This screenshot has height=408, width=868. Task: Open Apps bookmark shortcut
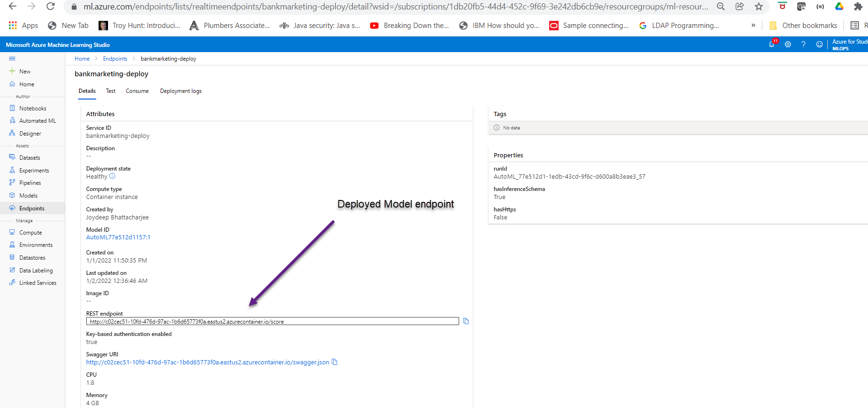23,25
